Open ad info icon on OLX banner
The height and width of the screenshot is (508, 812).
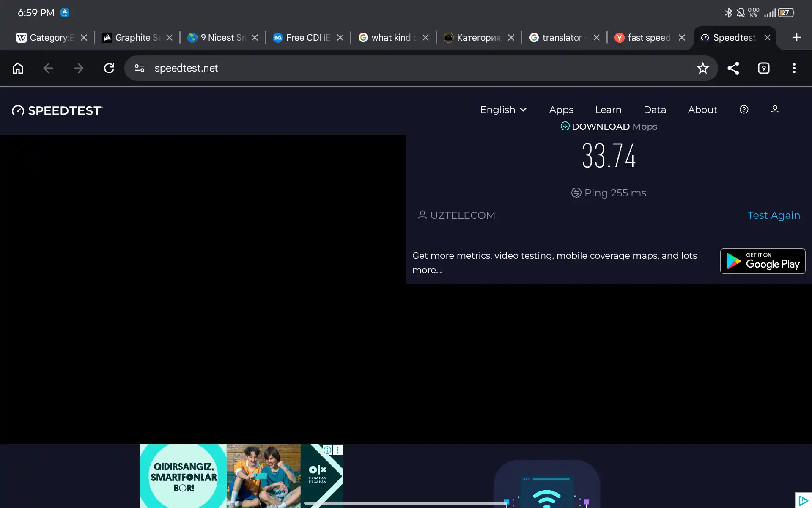coord(327,450)
